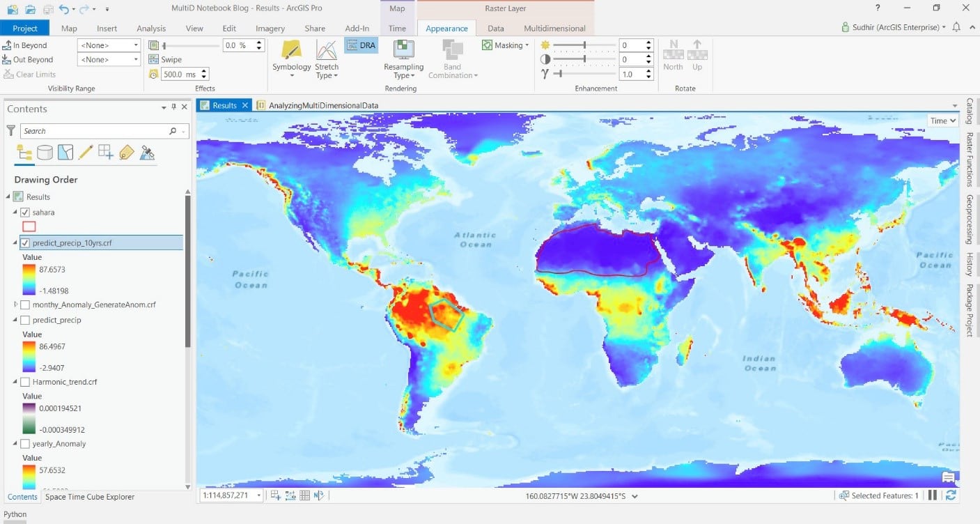The height and width of the screenshot is (524, 980).
Task: Open the Resampling Type options
Action: coord(403,59)
